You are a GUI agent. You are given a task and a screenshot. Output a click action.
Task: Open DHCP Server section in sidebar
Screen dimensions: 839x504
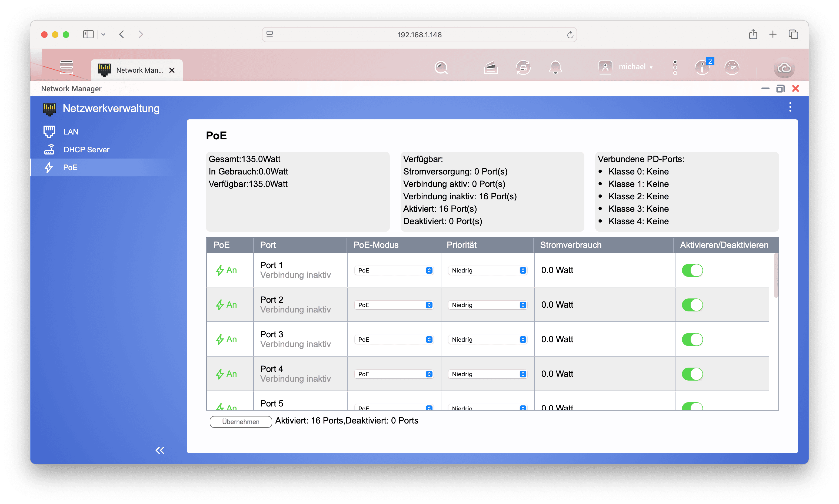(x=86, y=150)
